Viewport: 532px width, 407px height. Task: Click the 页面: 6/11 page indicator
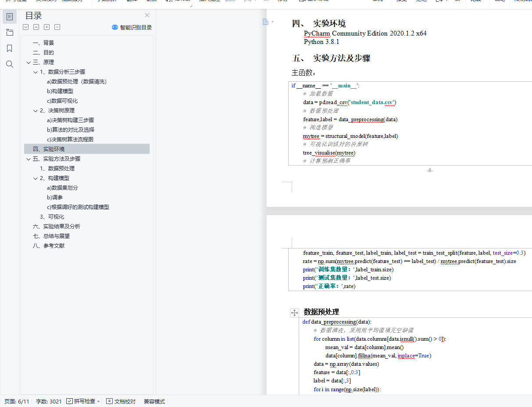click(17, 401)
